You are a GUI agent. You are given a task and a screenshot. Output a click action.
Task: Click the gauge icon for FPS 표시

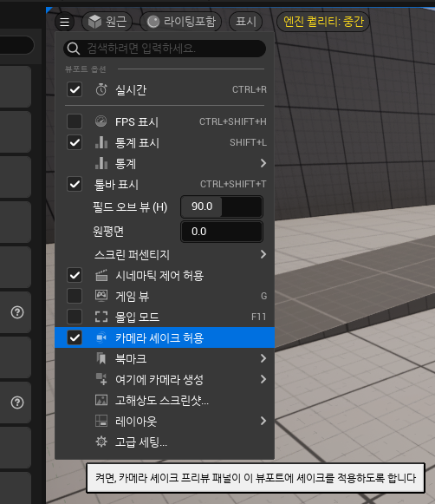101,121
